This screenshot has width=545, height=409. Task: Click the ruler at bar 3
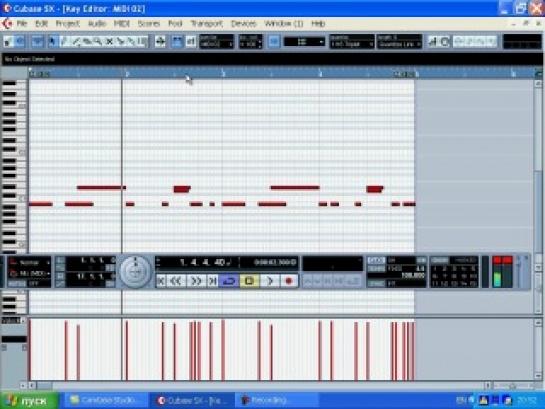click(223, 74)
